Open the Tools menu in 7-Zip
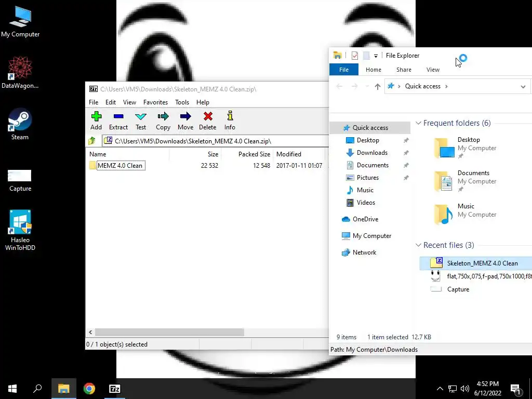Image resolution: width=532 pixels, height=399 pixels. 182,102
